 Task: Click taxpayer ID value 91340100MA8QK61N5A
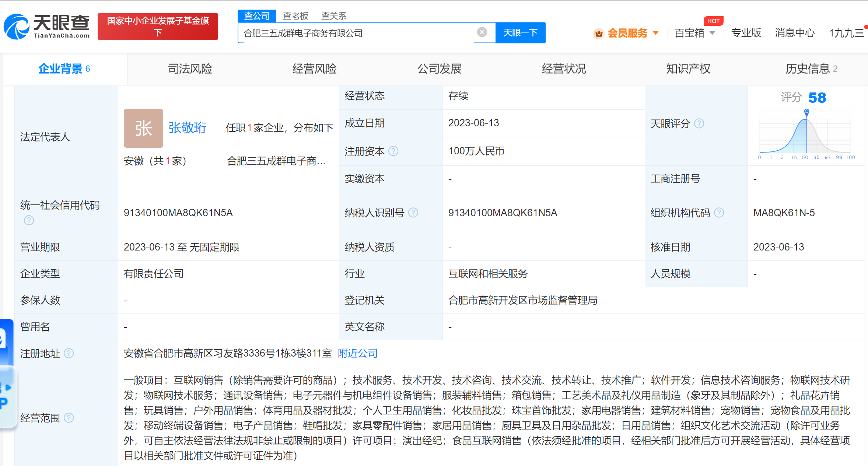503,213
